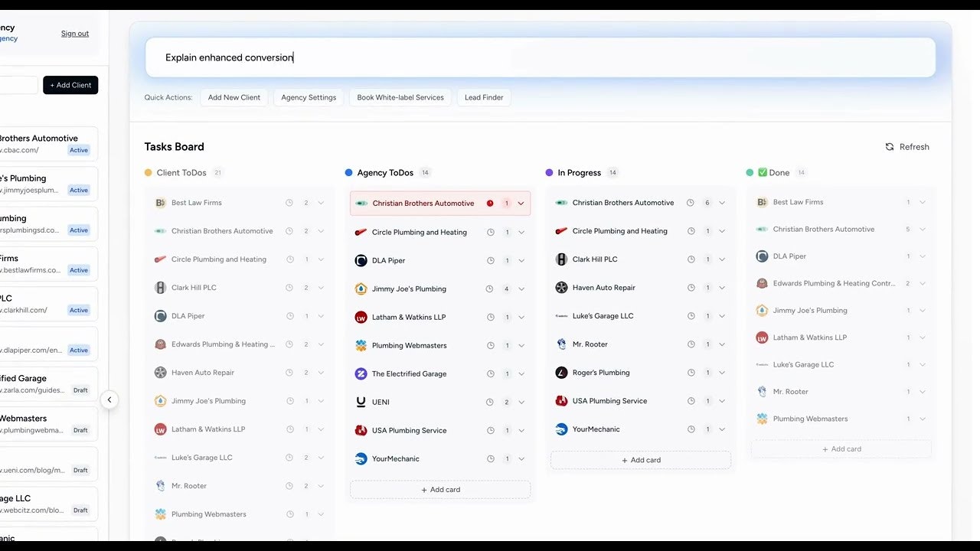The image size is (980, 551).
Task: Click the Explain enhanced conversion input field
Action: click(541, 57)
